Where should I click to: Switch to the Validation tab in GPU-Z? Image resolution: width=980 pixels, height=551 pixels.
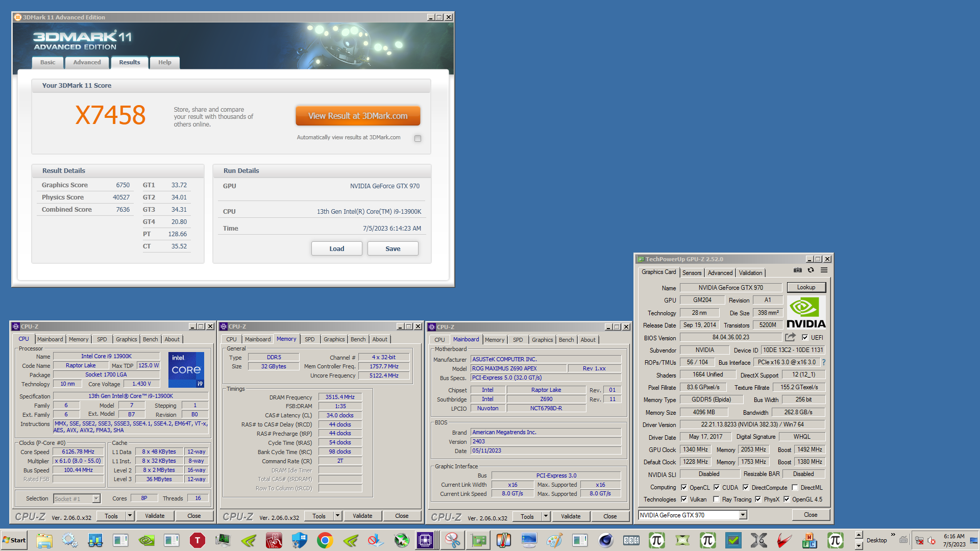coord(751,273)
